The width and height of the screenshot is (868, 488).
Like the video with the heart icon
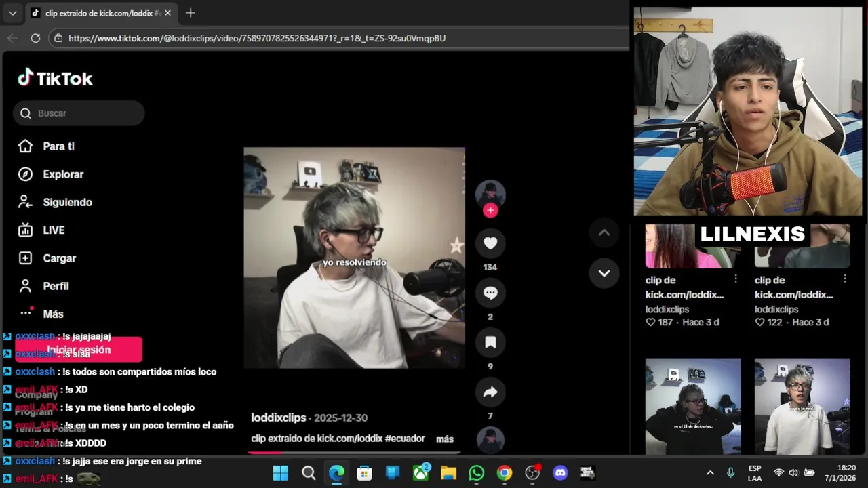[490, 243]
